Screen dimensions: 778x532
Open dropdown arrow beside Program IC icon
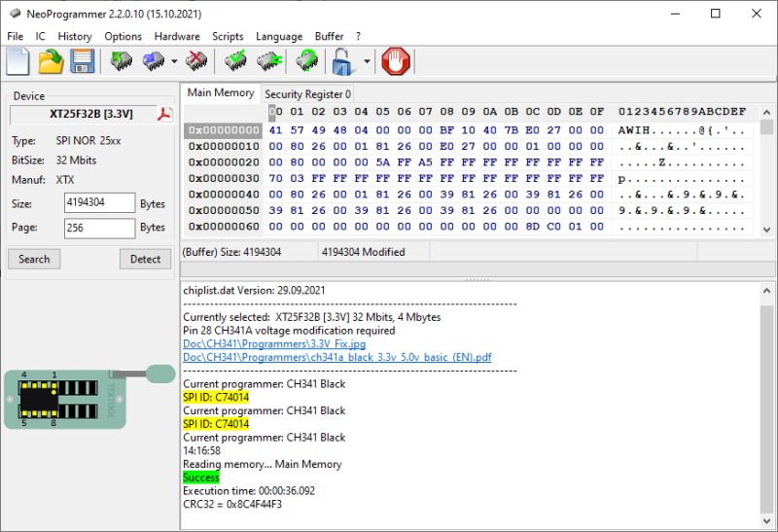pos(174,61)
